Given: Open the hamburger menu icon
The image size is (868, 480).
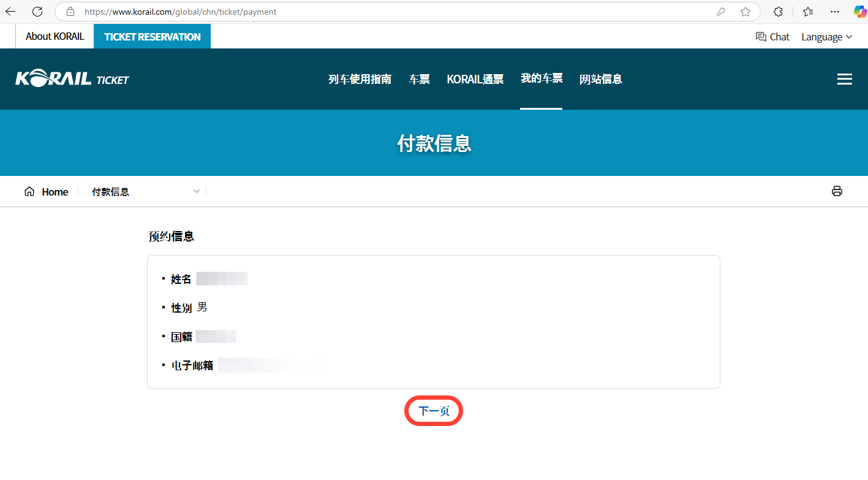Looking at the screenshot, I should [x=844, y=79].
